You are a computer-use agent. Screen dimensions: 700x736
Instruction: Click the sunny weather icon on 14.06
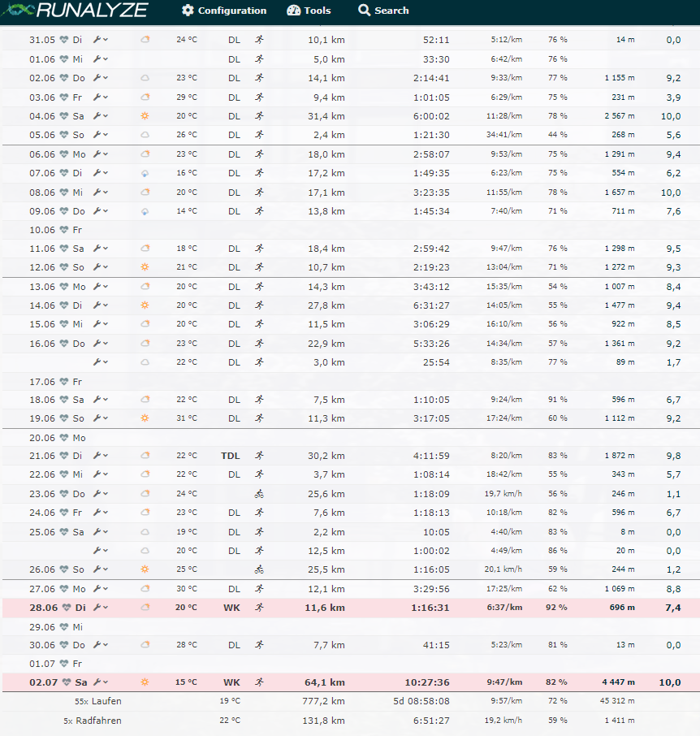[145, 305]
